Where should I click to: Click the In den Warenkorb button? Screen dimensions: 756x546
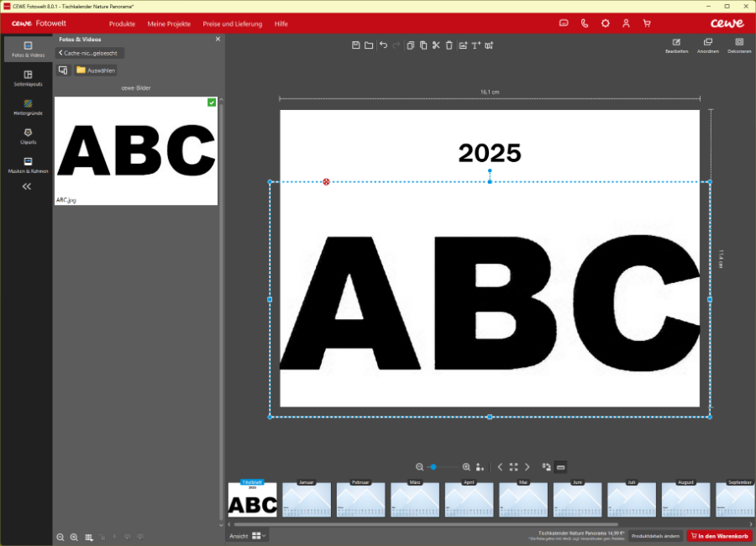(719, 536)
